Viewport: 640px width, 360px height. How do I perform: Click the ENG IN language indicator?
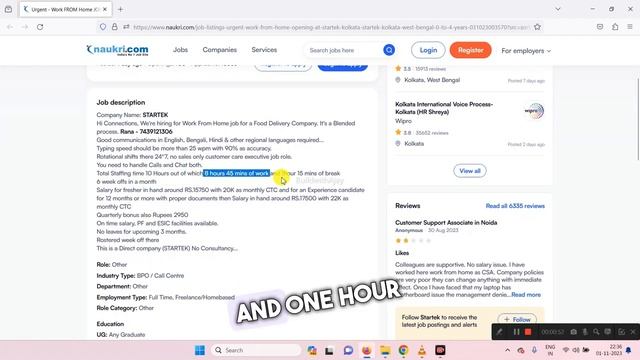click(550, 350)
